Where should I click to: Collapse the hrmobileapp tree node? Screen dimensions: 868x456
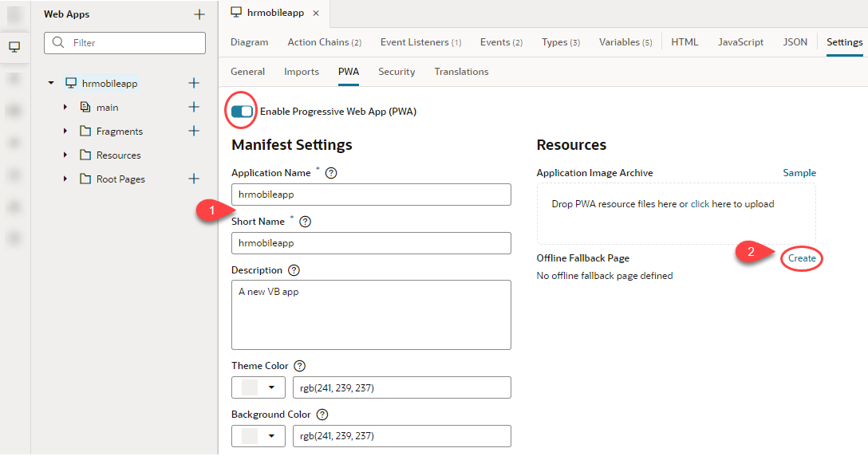click(51, 83)
